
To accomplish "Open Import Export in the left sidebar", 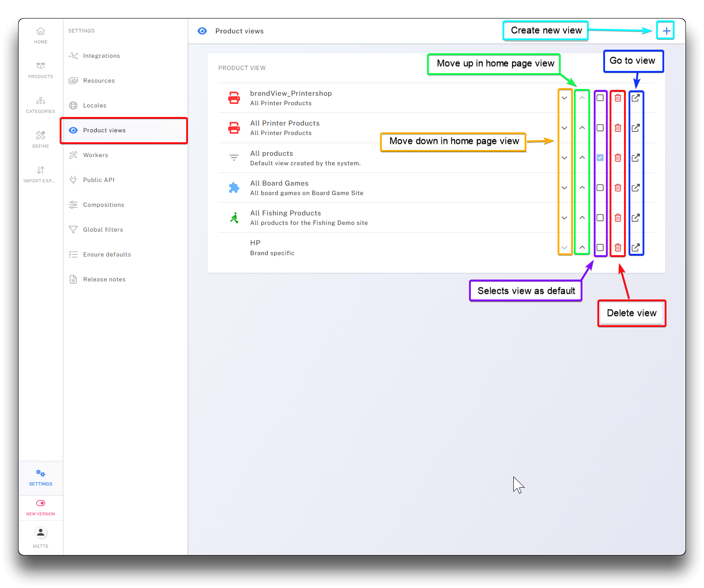I will click(x=41, y=174).
